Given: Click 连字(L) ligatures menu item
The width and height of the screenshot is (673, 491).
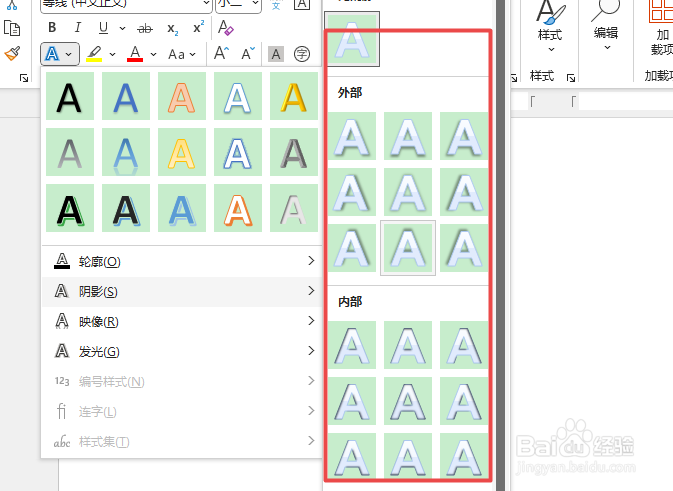Looking at the screenshot, I should pyautogui.click(x=182, y=412).
